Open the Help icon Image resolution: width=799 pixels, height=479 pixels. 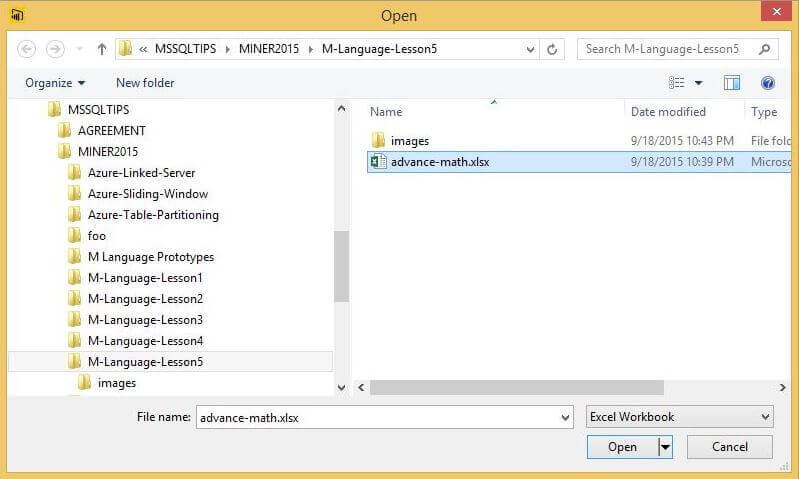click(768, 83)
